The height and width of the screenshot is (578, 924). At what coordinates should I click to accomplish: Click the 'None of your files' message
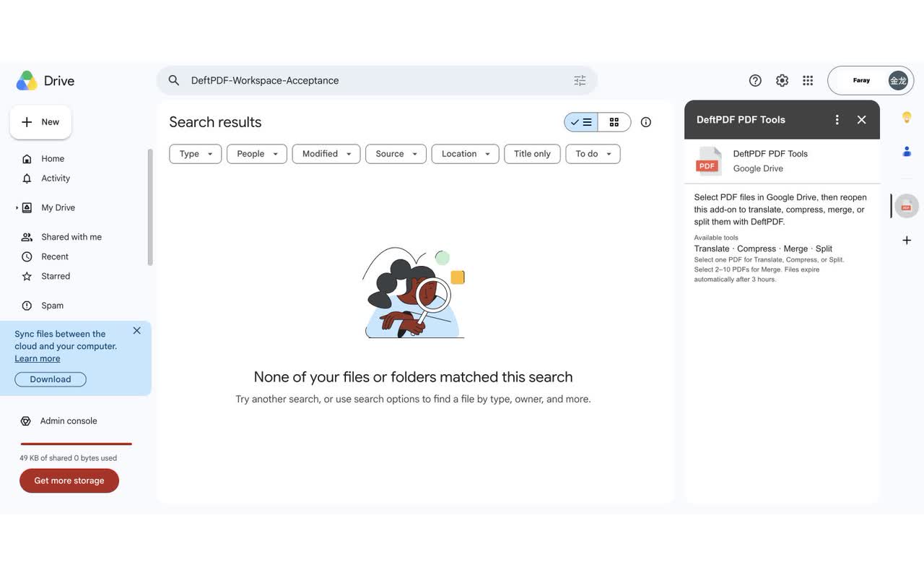(x=413, y=376)
